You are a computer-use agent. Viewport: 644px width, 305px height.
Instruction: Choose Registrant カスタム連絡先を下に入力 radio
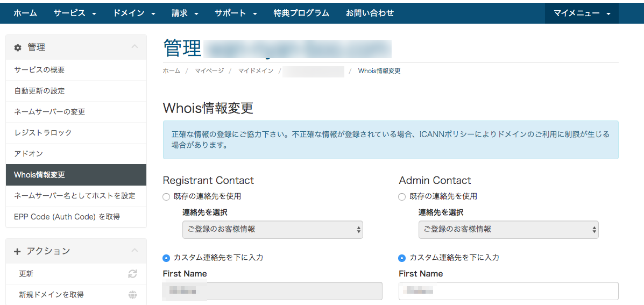point(166,258)
